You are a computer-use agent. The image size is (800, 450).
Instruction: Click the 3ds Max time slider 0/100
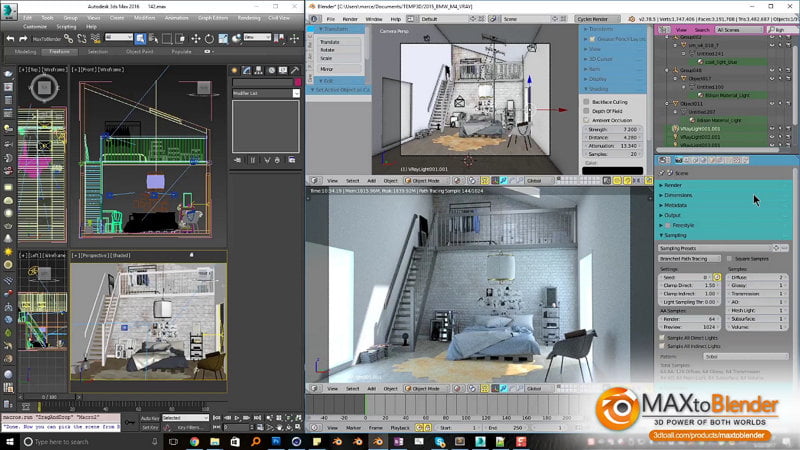point(49,396)
